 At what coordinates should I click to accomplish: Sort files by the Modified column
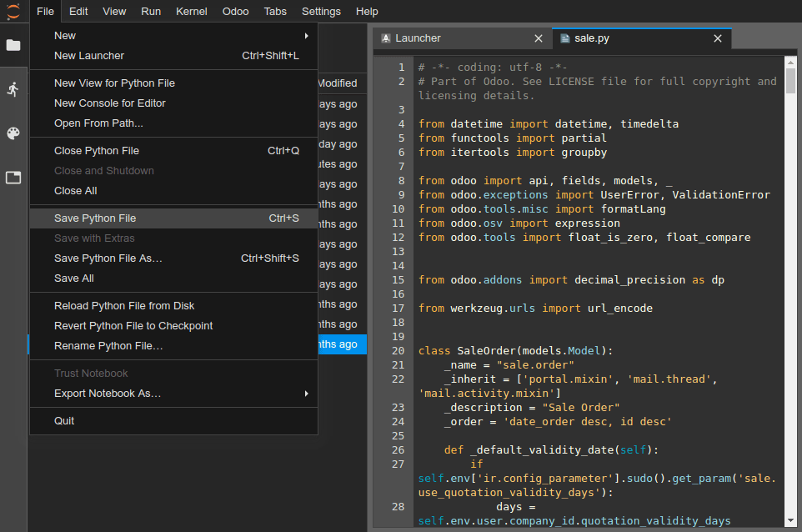point(337,83)
